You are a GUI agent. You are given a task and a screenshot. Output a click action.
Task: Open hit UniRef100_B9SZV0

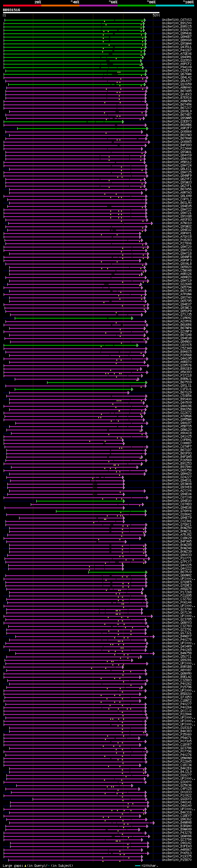pyautogui.click(x=177, y=23)
